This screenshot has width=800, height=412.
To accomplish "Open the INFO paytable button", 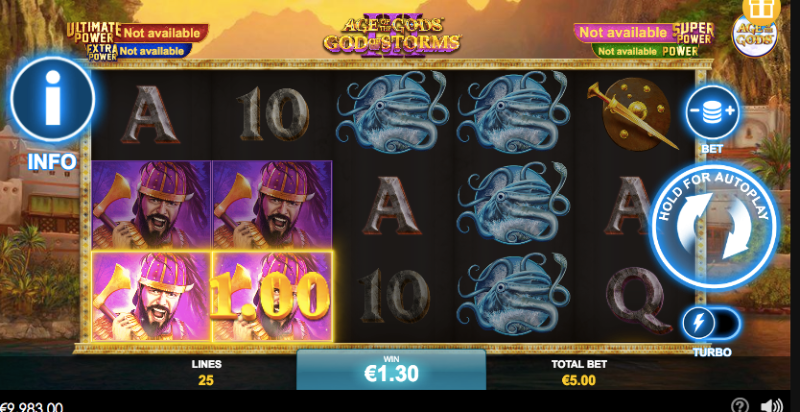I will click(53, 99).
